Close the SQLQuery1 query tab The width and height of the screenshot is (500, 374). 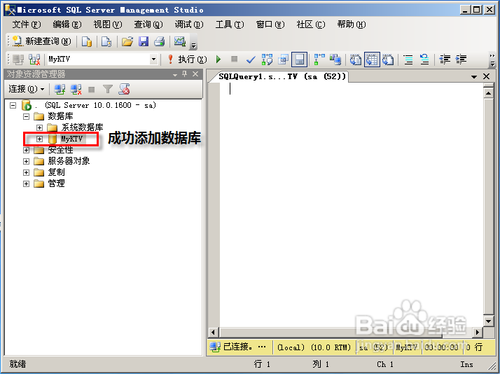pos(486,77)
